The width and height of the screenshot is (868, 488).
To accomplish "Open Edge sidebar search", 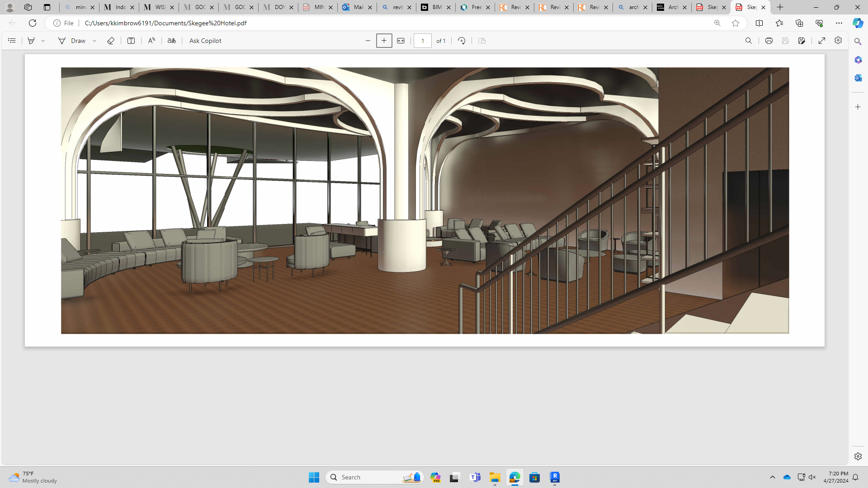I will pos(858,42).
